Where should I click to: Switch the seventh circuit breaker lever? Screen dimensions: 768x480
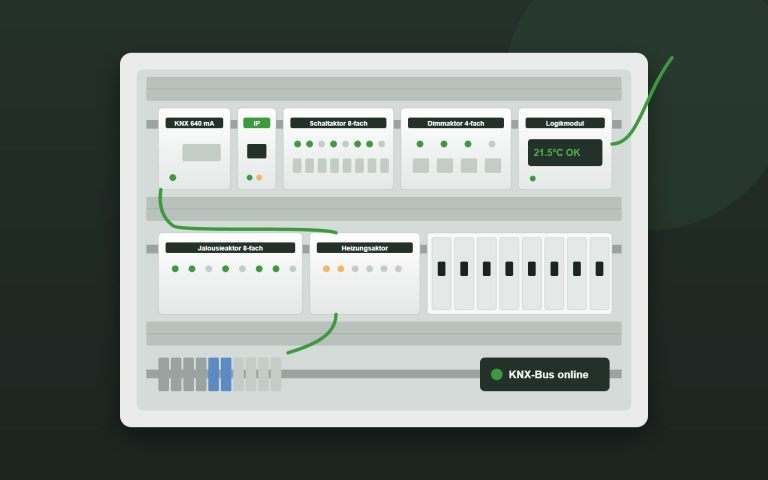[576, 269]
